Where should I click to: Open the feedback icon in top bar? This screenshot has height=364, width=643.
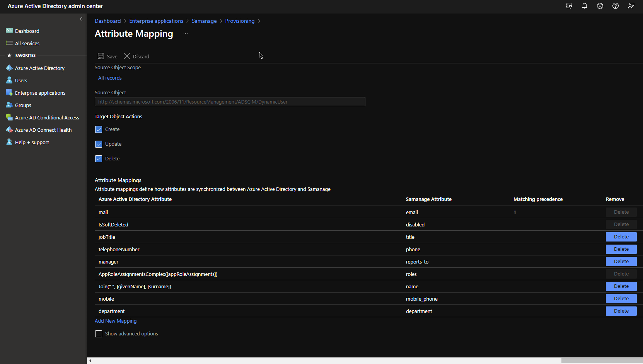631,6
